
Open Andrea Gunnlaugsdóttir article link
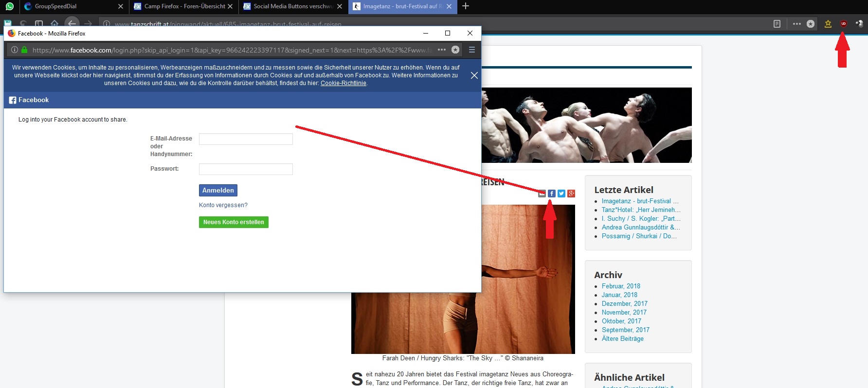[641, 228]
